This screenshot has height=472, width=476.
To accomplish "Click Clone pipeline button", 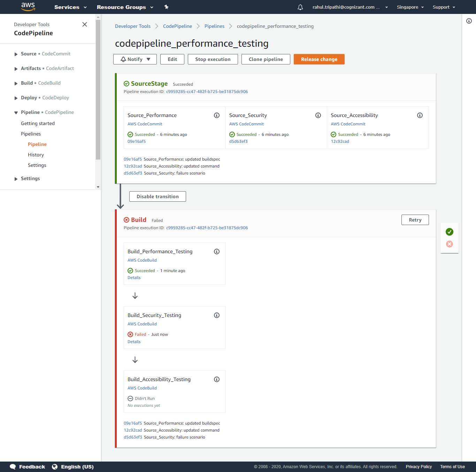I will [x=266, y=59].
